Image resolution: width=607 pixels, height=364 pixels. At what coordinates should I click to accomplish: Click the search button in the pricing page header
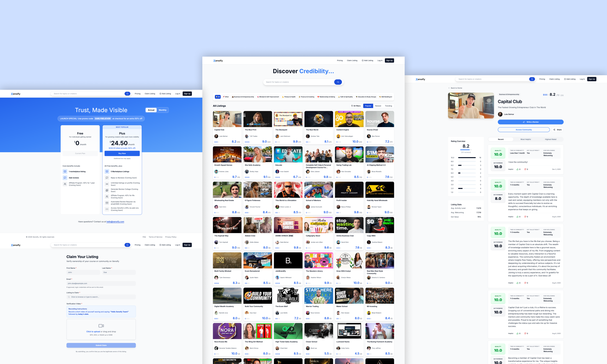(x=127, y=94)
